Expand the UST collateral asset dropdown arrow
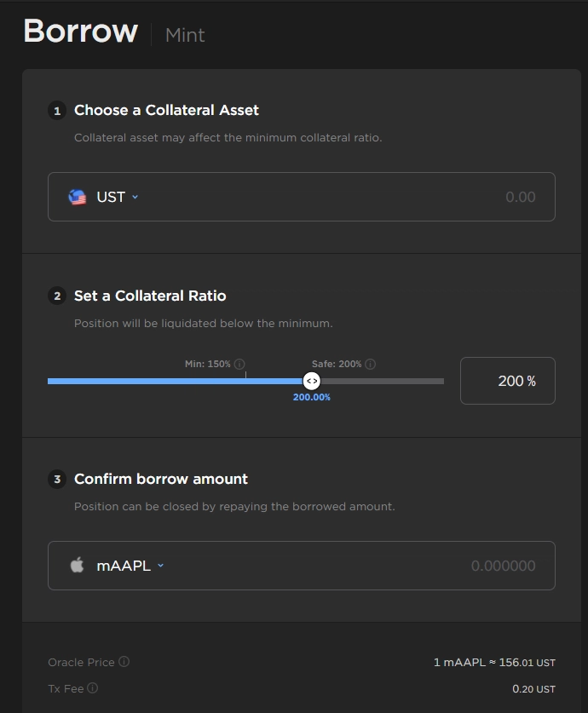 click(135, 197)
